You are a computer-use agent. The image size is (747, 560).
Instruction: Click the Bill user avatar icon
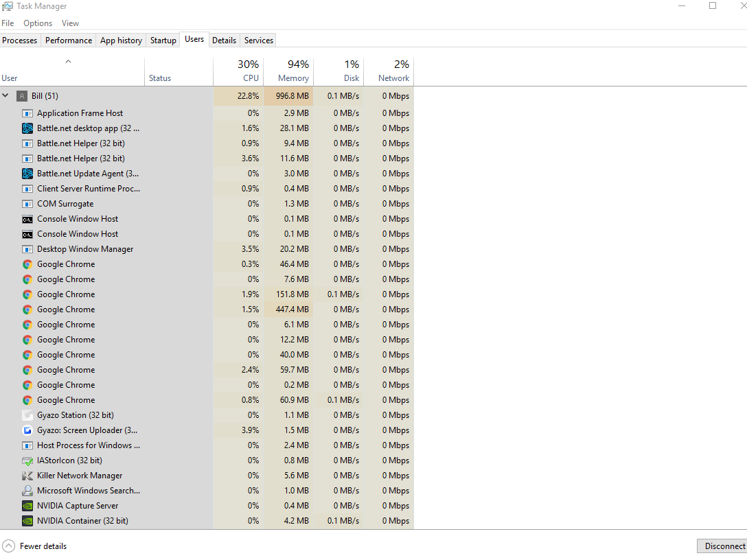[x=22, y=96]
